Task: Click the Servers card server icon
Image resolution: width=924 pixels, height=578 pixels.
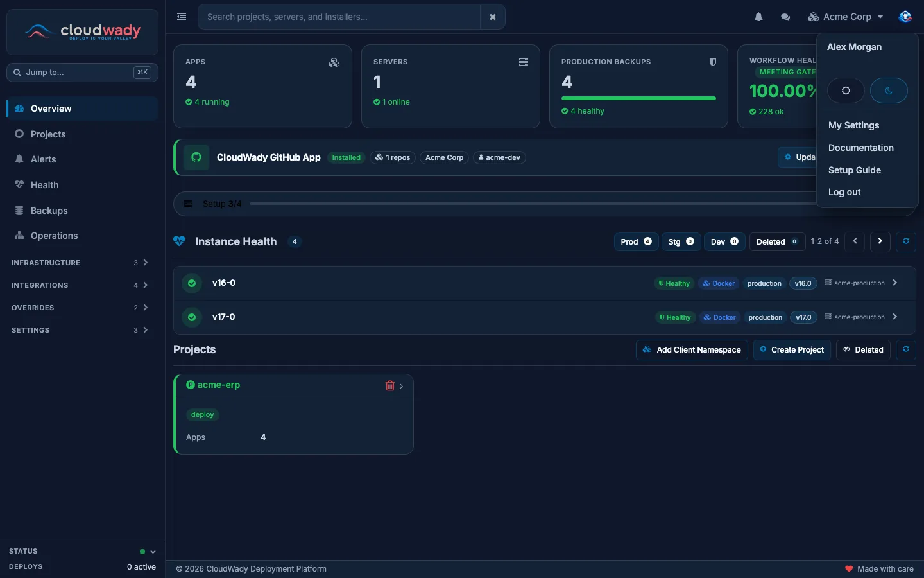Action: tap(524, 62)
